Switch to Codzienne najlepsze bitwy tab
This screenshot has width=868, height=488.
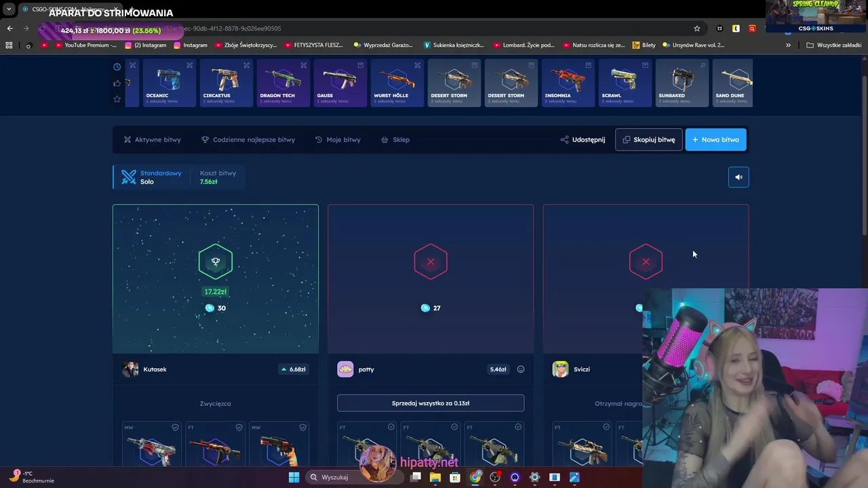point(248,140)
